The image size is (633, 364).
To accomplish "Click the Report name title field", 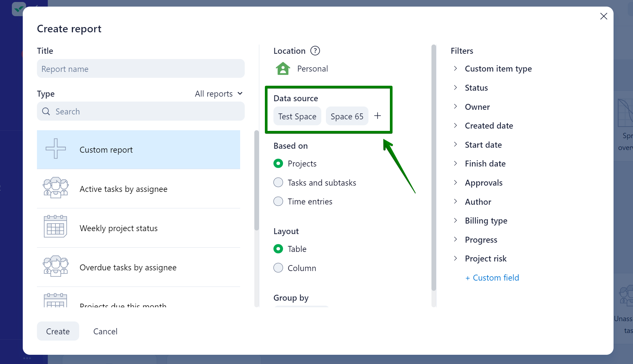I will pyautogui.click(x=141, y=69).
